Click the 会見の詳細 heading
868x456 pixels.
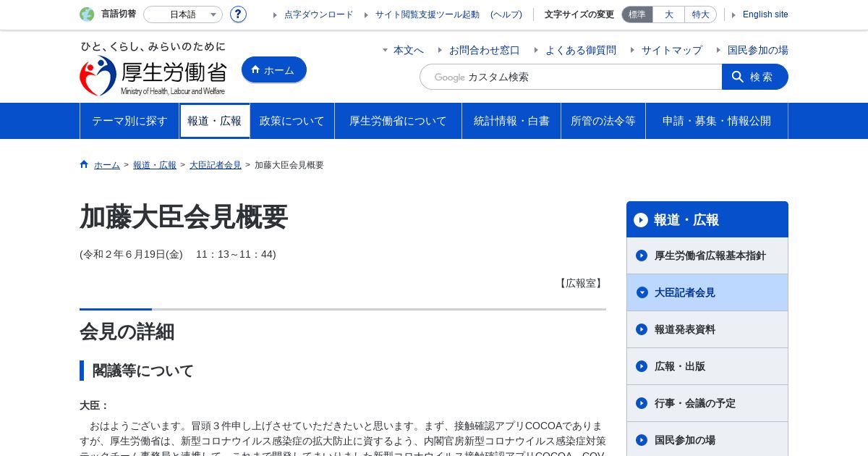click(x=127, y=332)
